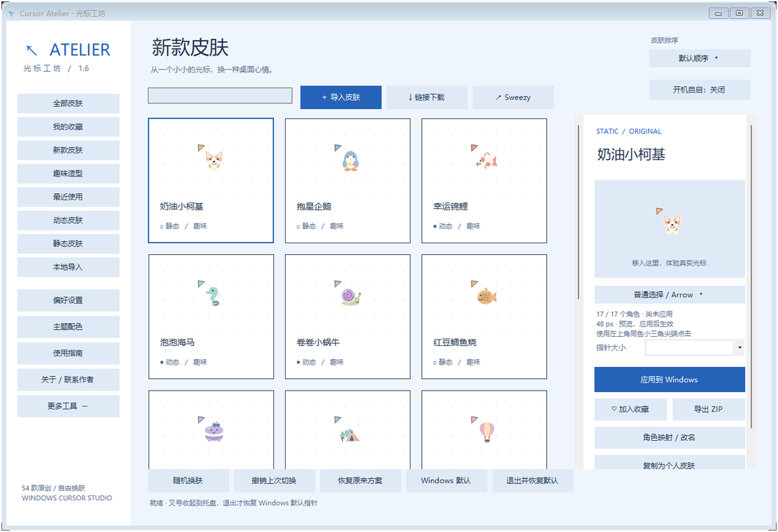Open the 默认顺序 sort dropdown

click(700, 58)
